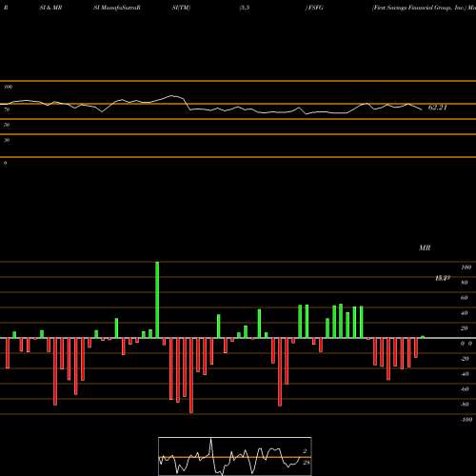Screen dimensions: 476x476
Task: Click the 60 label on the MR axis
Action: click(465, 298)
